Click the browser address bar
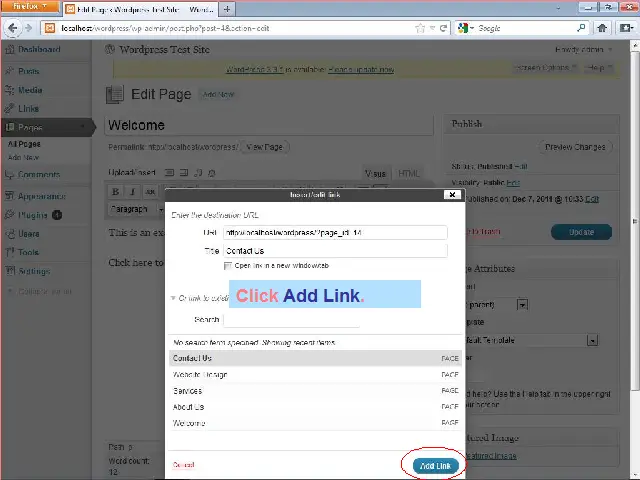640x480 pixels. coord(237,28)
